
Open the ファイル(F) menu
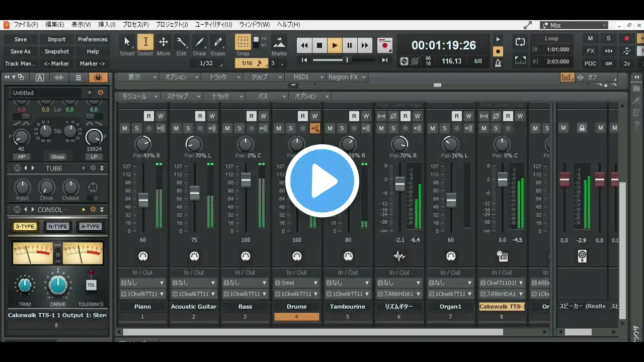coord(26,25)
